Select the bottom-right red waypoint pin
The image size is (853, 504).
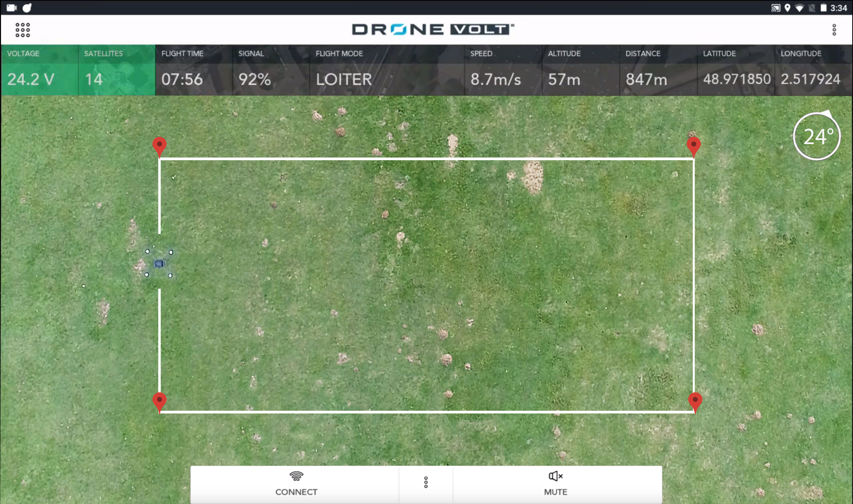coord(695,403)
